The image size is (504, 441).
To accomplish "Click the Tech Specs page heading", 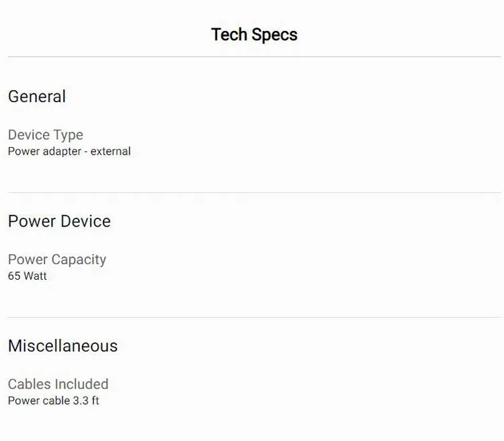I will 254,34.
